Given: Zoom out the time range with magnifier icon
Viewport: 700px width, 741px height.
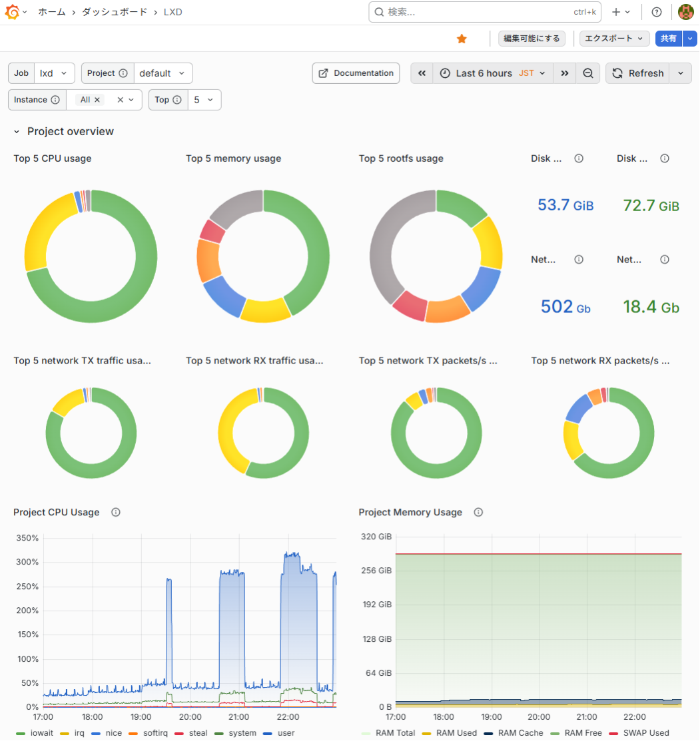Looking at the screenshot, I should 588,73.
